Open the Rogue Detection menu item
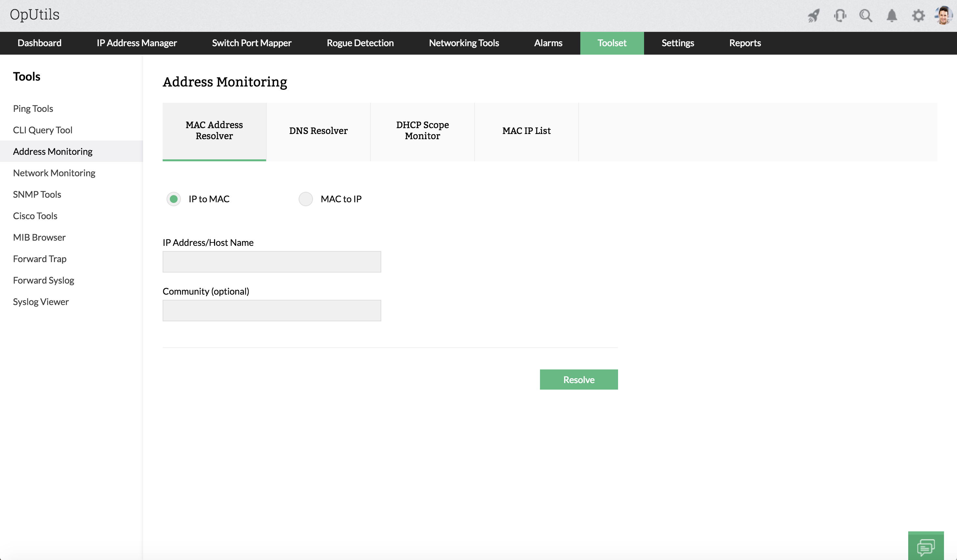The width and height of the screenshot is (957, 560). tap(360, 43)
